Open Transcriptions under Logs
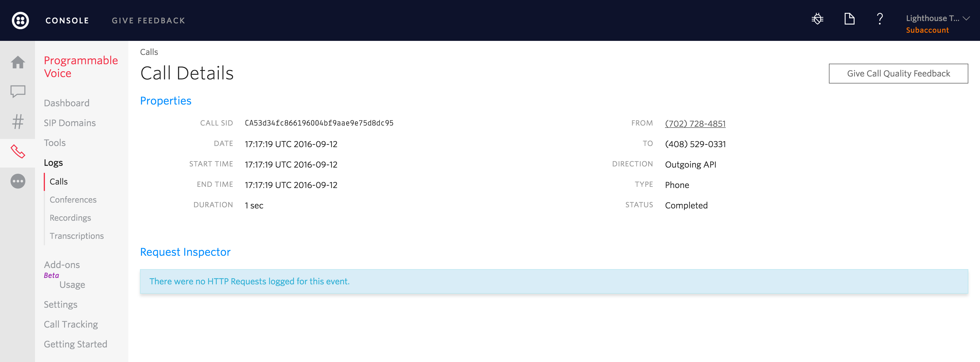The image size is (980, 362). point(76,236)
